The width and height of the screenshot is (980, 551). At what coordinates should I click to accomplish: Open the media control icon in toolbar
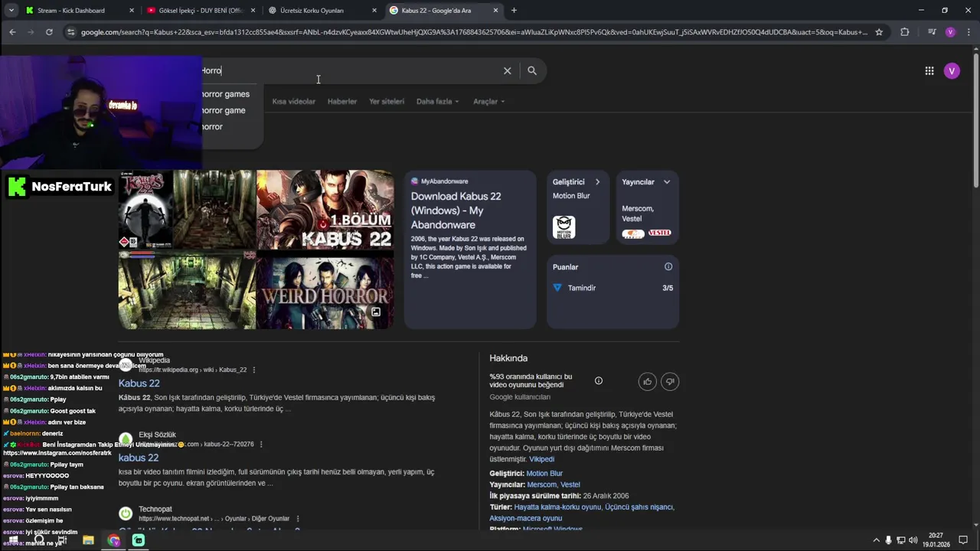[932, 32]
